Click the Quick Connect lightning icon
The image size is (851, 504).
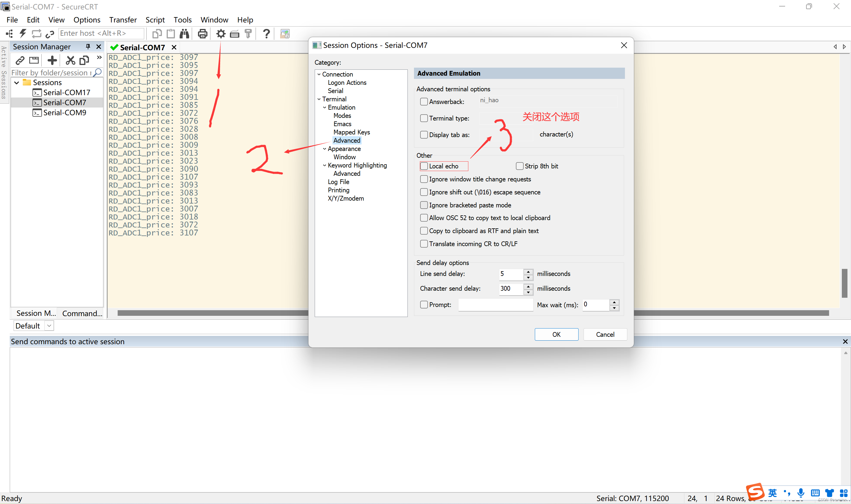tap(23, 33)
